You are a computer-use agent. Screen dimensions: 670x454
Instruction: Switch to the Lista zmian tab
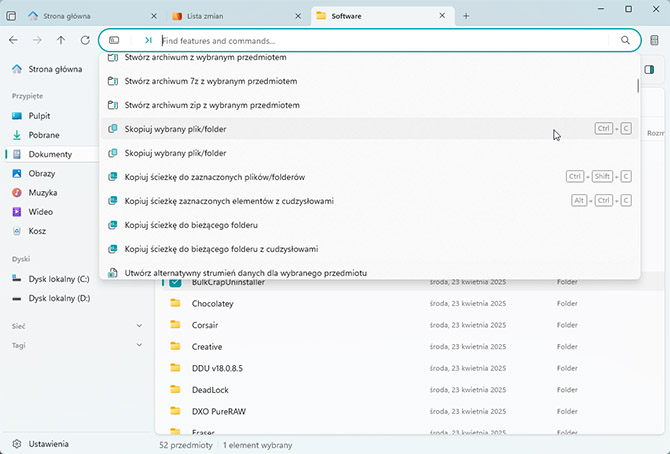235,16
